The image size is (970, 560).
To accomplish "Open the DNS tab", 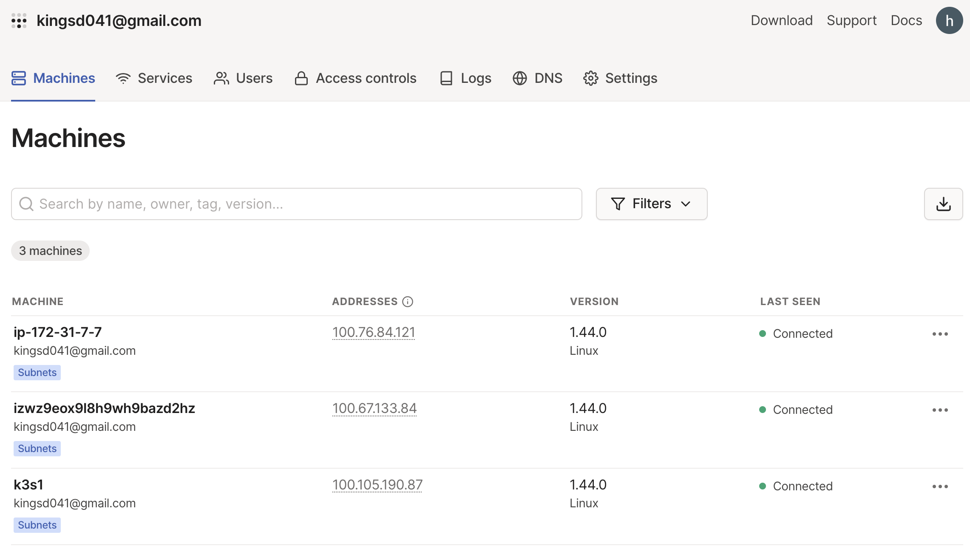I will [x=537, y=78].
